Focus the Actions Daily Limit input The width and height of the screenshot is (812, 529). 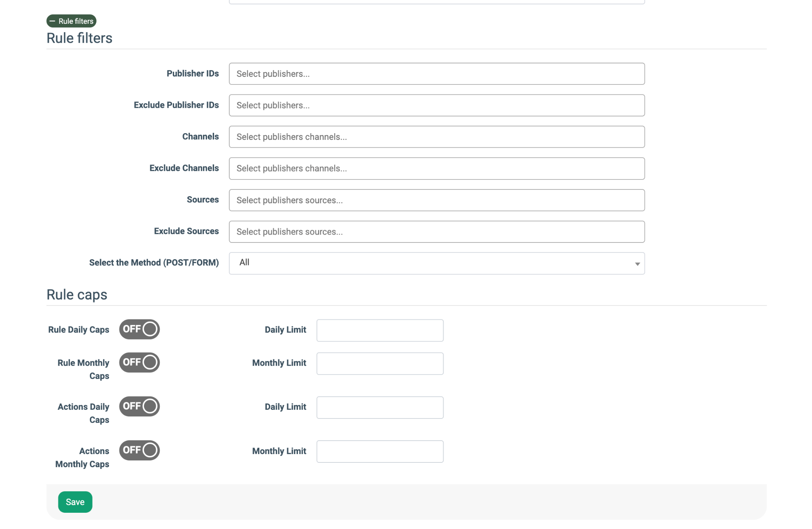point(379,408)
